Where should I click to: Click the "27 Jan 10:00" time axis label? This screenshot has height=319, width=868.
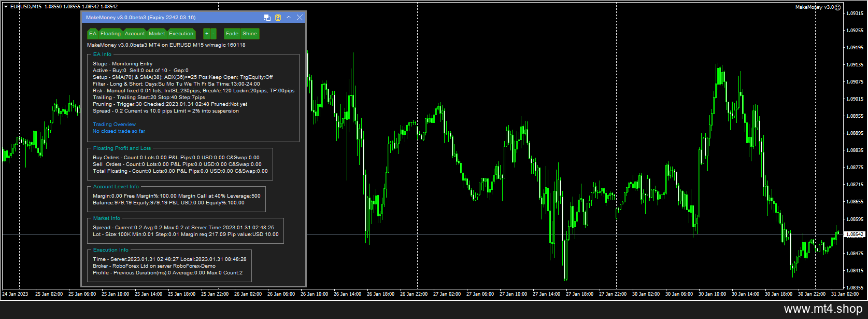(513, 294)
